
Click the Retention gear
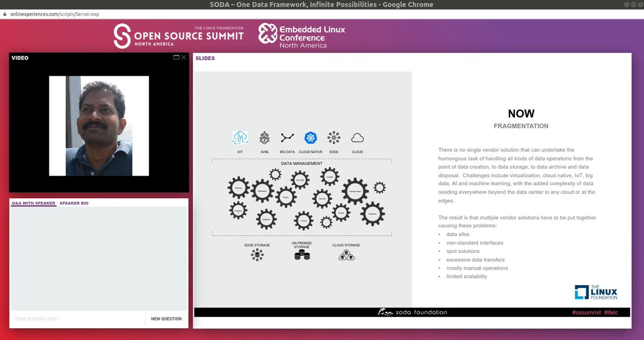tap(372, 214)
